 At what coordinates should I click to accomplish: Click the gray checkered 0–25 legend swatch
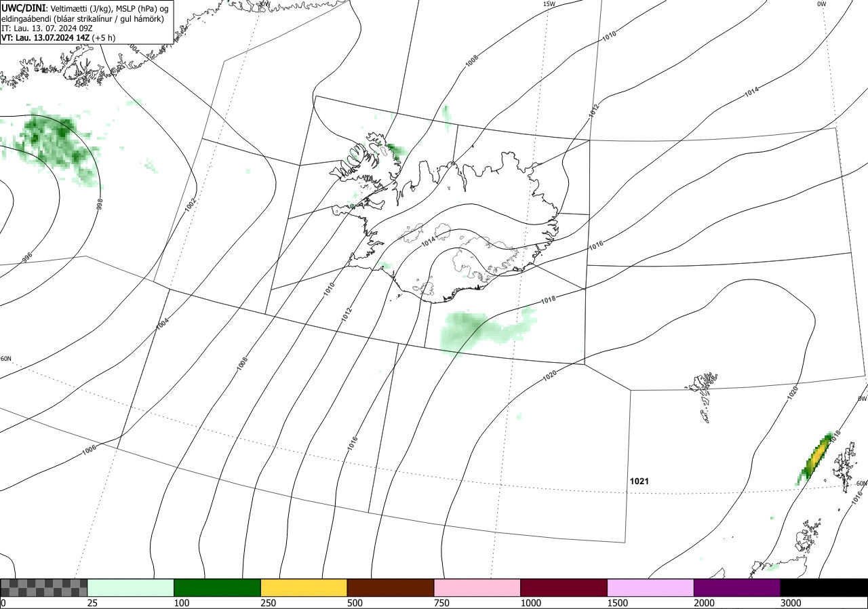(44, 587)
